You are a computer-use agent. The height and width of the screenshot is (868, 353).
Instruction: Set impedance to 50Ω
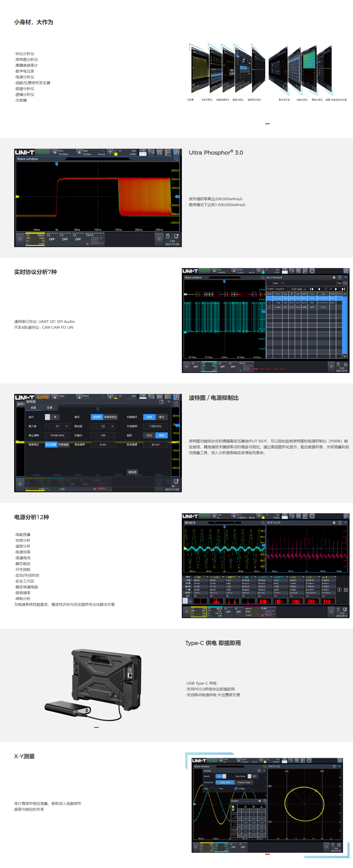[149, 435]
